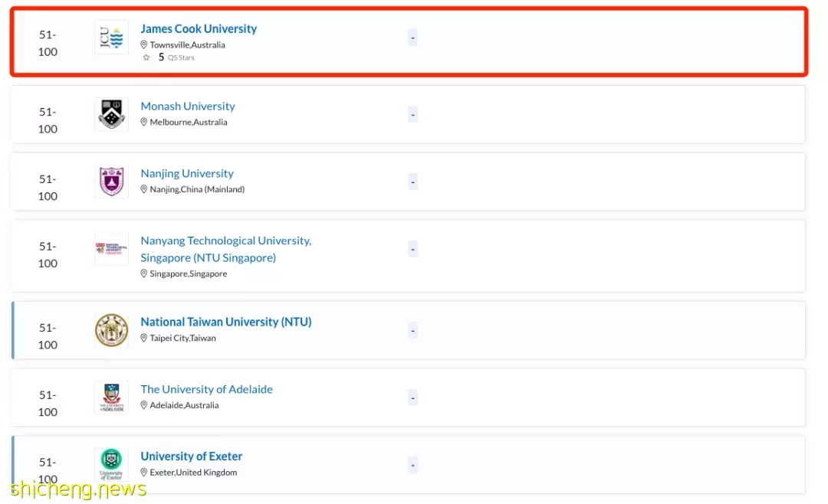Screen dimensions: 828x504
Task: Click 'Adelaide,Australia' location text
Action: click(x=184, y=404)
